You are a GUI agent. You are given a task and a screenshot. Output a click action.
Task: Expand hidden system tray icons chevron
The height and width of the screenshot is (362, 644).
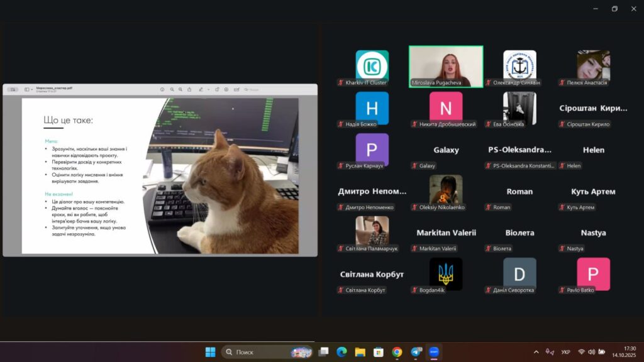536,352
